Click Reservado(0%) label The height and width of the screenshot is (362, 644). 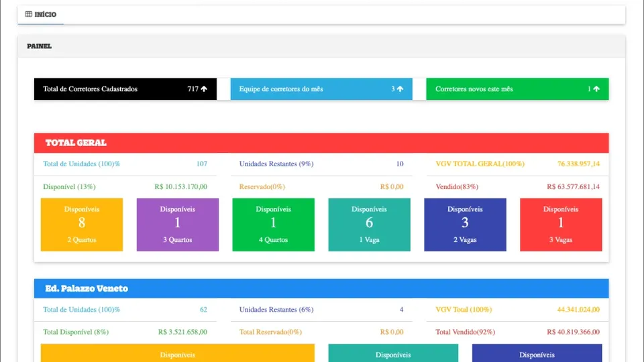(262, 187)
